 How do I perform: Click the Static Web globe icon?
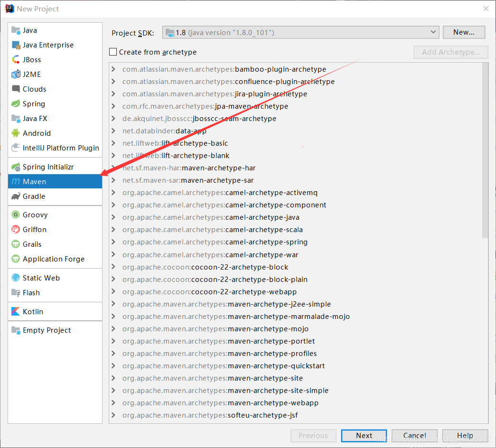tap(16, 278)
